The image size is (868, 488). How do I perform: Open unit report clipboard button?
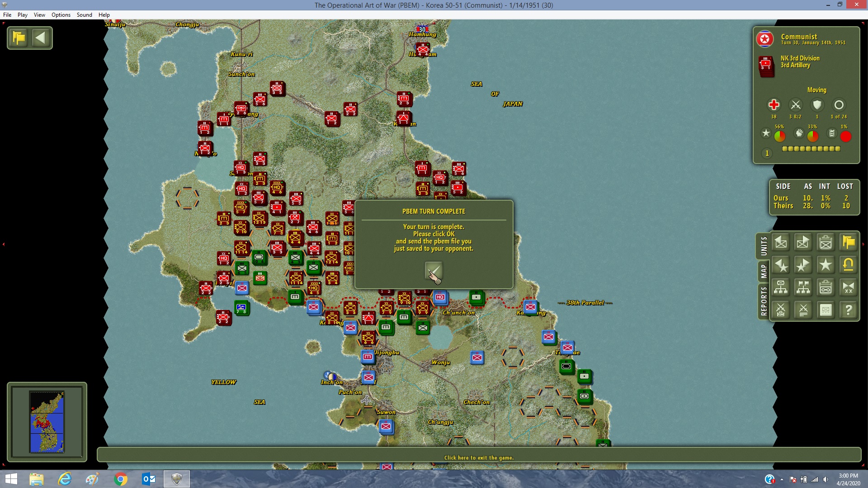tap(826, 242)
